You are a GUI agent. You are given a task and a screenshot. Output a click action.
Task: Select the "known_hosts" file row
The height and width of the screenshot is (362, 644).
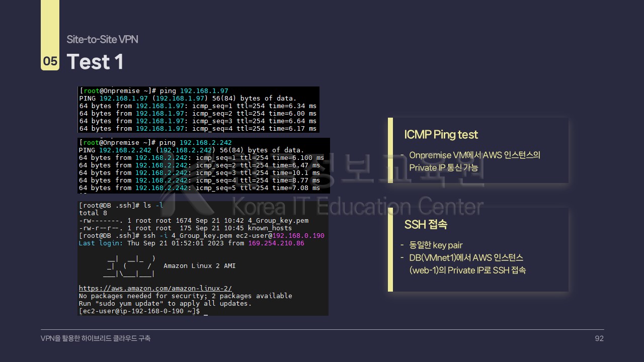[186, 228]
